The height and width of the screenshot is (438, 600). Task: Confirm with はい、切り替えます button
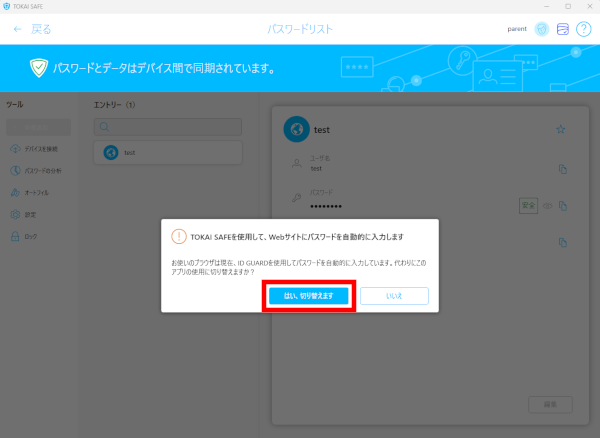[x=308, y=296]
